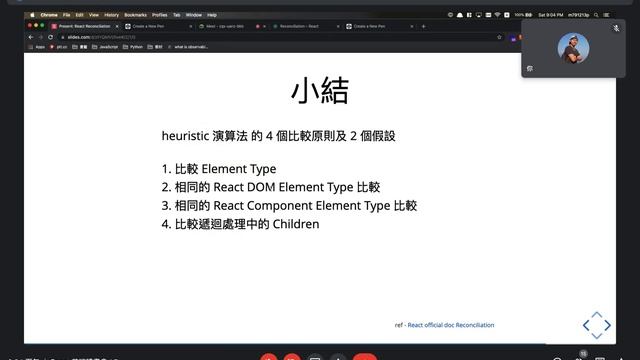Click the heuristic 演算法 heading line
The width and height of the screenshot is (640, 360).
[x=278, y=136]
